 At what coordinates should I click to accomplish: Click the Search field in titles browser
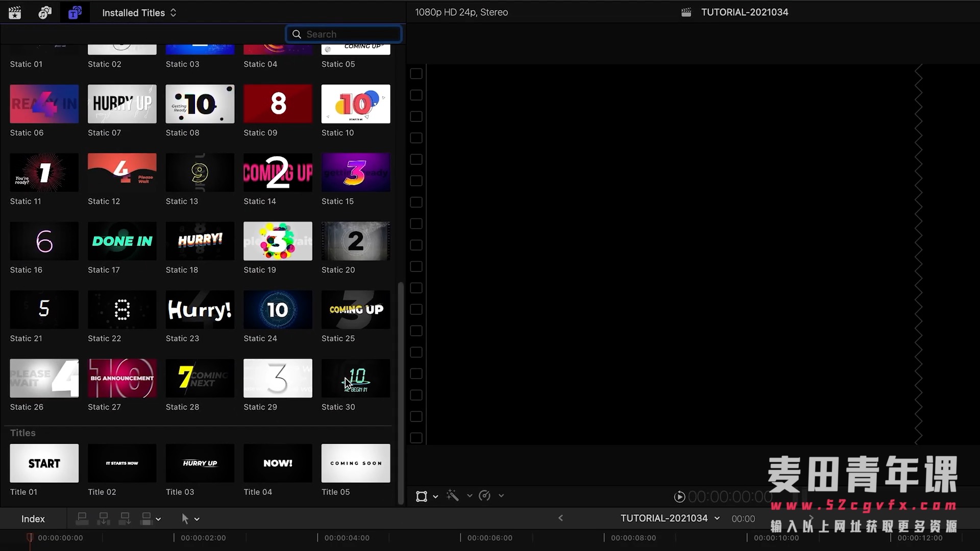[x=344, y=34]
